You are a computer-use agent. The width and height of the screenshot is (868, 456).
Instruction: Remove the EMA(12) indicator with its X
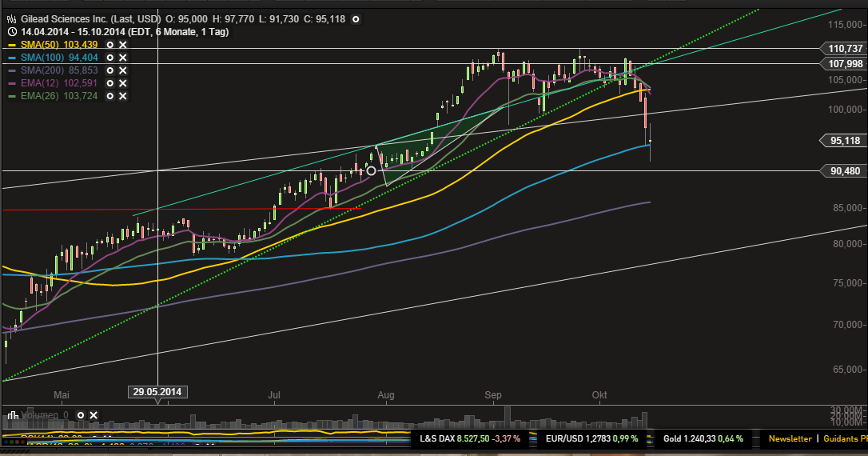tap(123, 84)
